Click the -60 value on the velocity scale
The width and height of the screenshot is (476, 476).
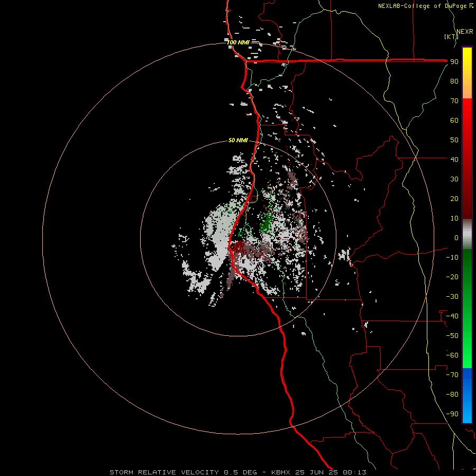[x=452, y=355]
